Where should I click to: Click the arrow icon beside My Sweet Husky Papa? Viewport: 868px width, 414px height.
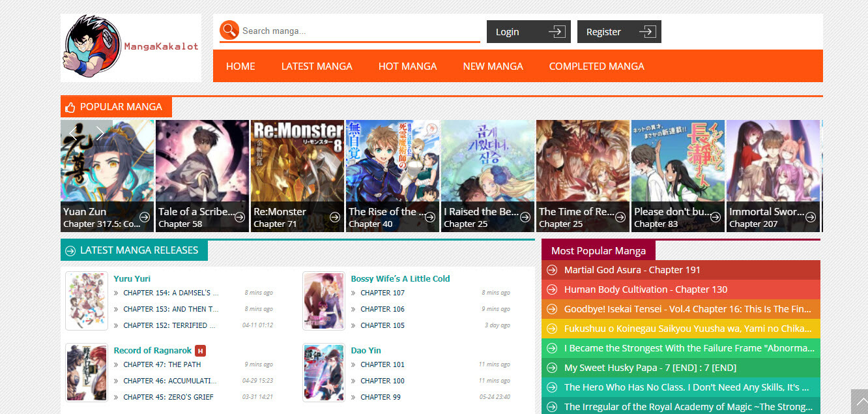pos(552,368)
